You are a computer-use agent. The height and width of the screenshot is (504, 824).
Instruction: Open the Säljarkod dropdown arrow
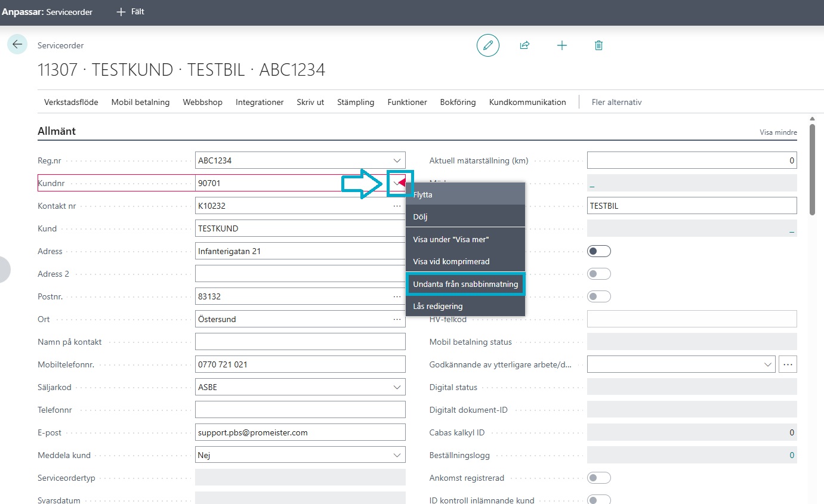click(397, 387)
